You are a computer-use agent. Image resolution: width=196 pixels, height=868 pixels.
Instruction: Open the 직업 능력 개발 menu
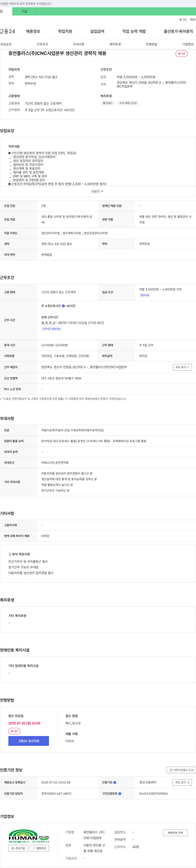coord(134,31)
